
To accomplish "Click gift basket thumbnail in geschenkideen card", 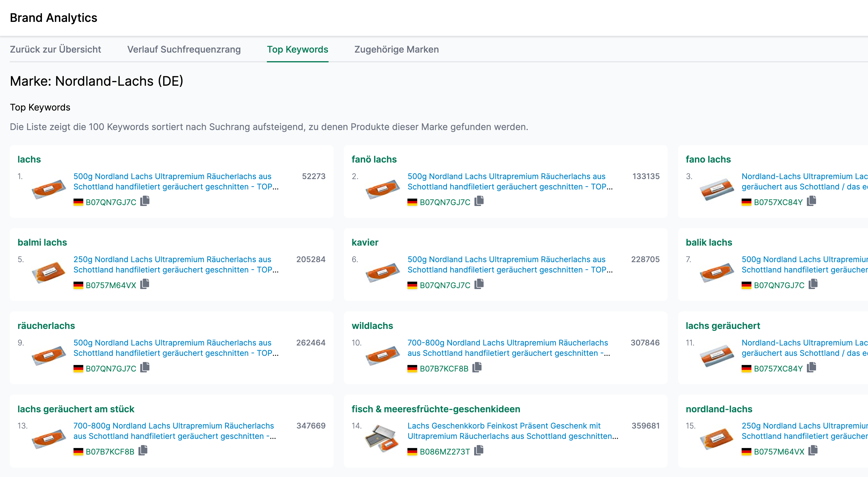I will (382, 438).
